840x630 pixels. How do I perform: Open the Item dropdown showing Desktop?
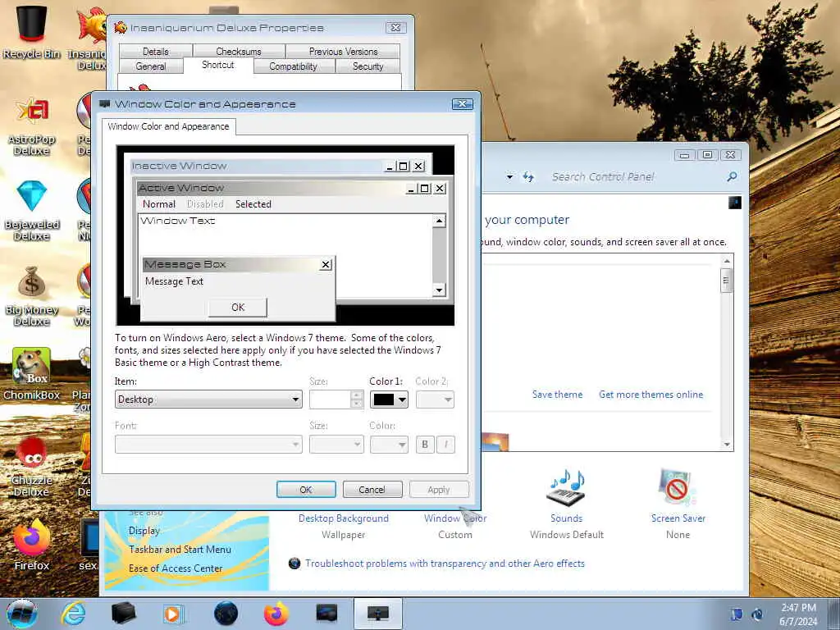pyautogui.click(x=208, y=399)
